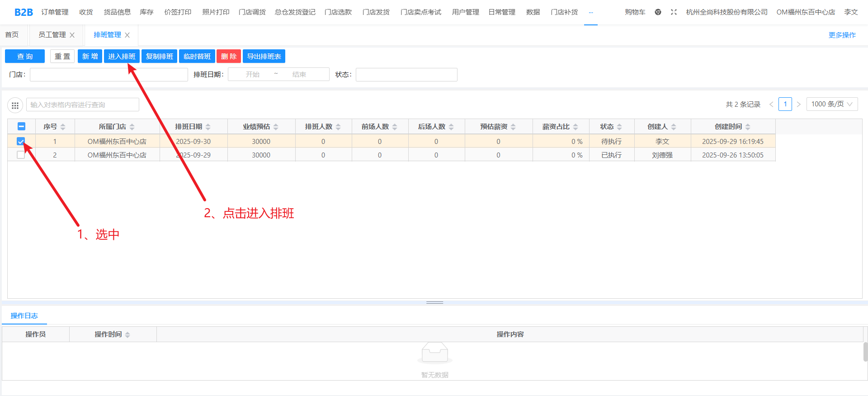Viewport: 868px width, 396px height.
Task: Click the red 删除 button
Action: click(x=228, y=57)
